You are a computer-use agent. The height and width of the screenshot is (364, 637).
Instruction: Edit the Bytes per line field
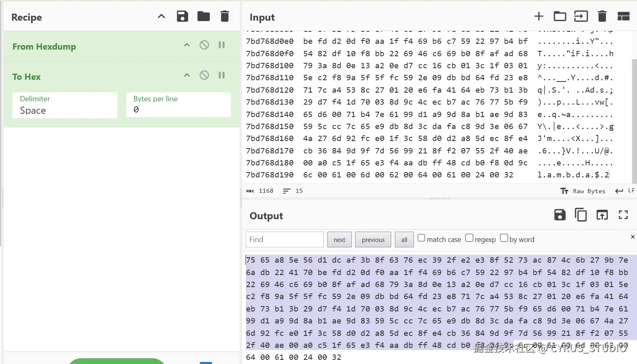[178, 105]
